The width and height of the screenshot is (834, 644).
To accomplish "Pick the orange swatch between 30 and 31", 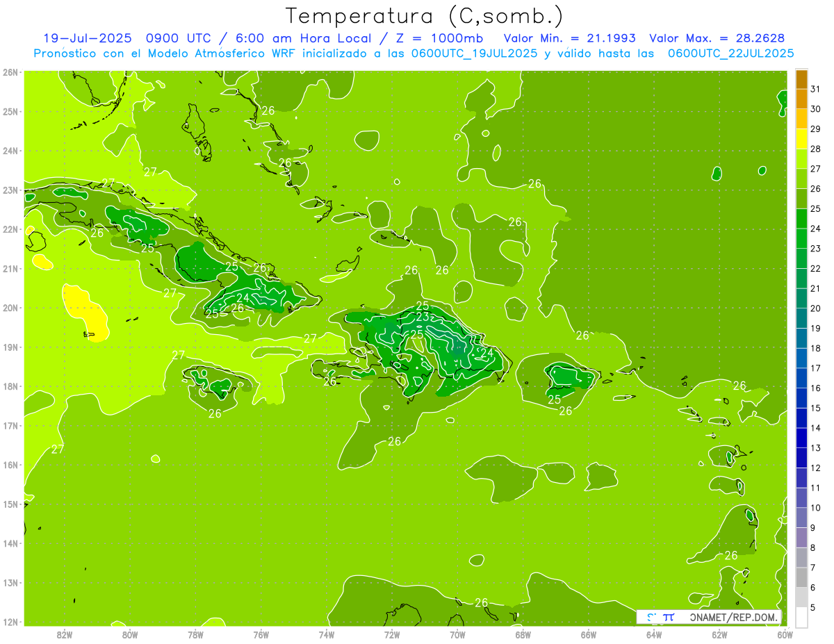I will point(801,99).
